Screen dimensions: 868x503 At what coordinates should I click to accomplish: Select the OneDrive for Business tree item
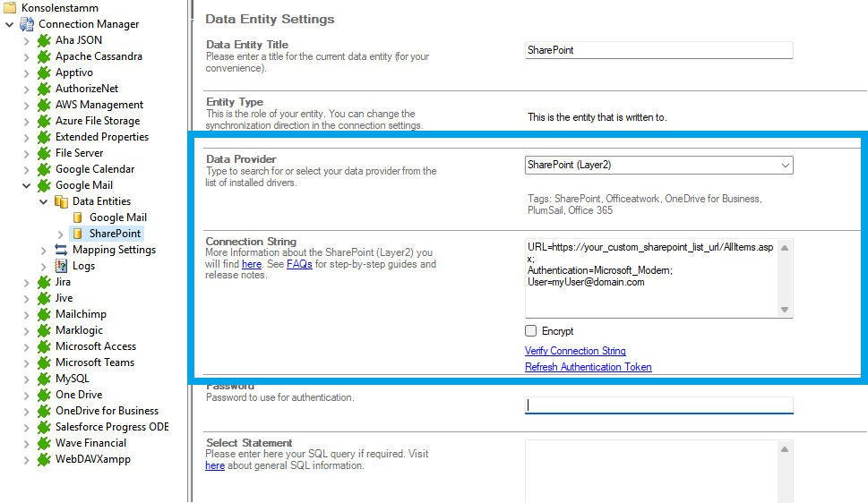107,411
